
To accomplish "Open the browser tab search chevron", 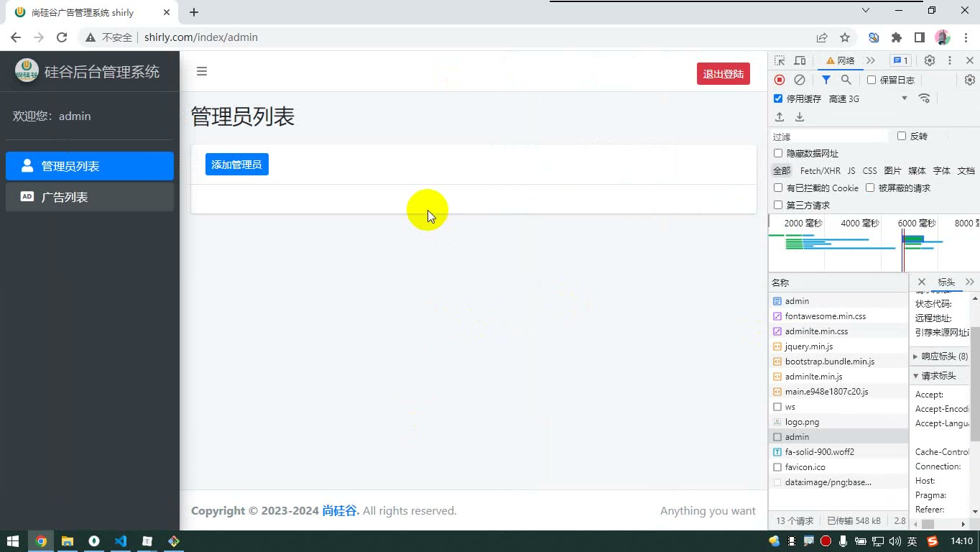I will point(865,11).
